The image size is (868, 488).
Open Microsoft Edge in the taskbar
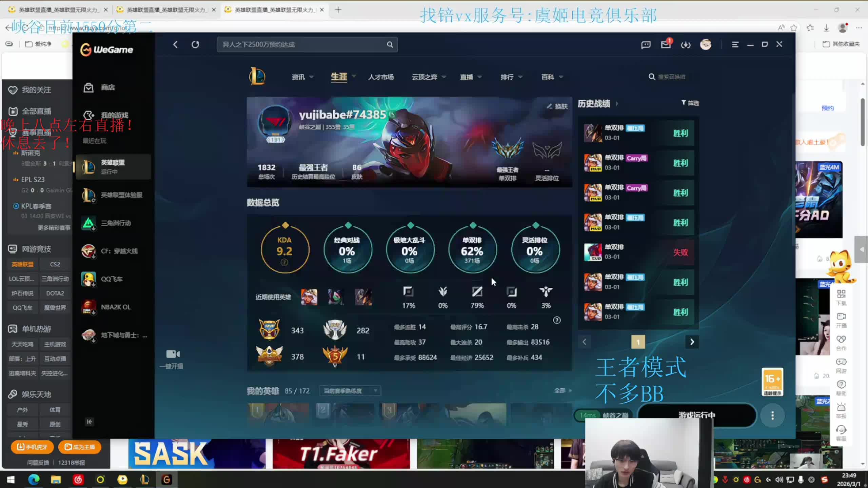34,480
